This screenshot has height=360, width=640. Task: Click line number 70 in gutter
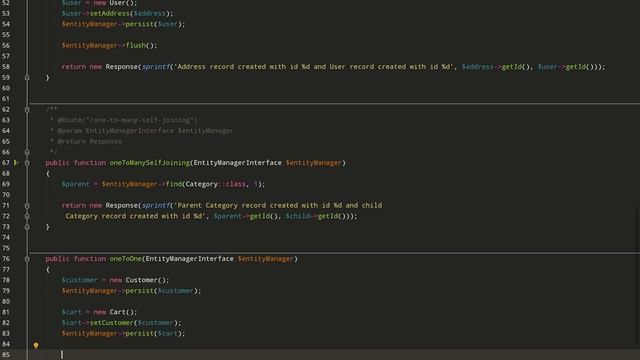(x=6, y=195)
